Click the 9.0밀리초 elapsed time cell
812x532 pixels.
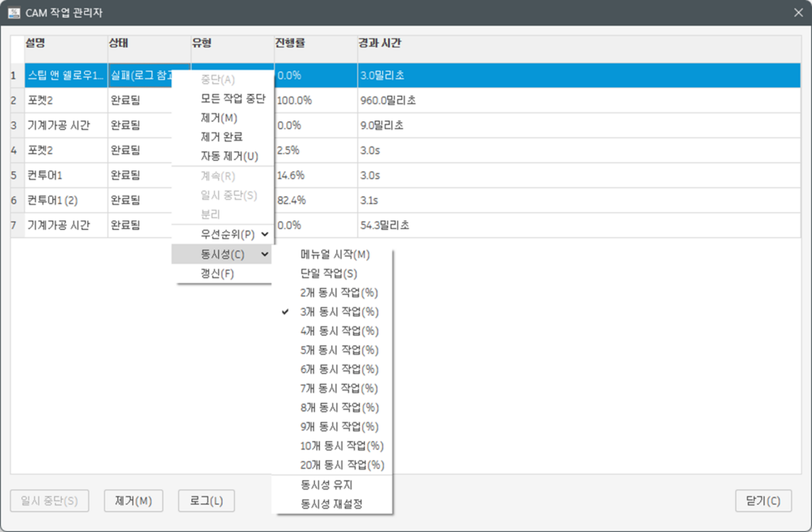pyautogui.click(x=579, y=125)
